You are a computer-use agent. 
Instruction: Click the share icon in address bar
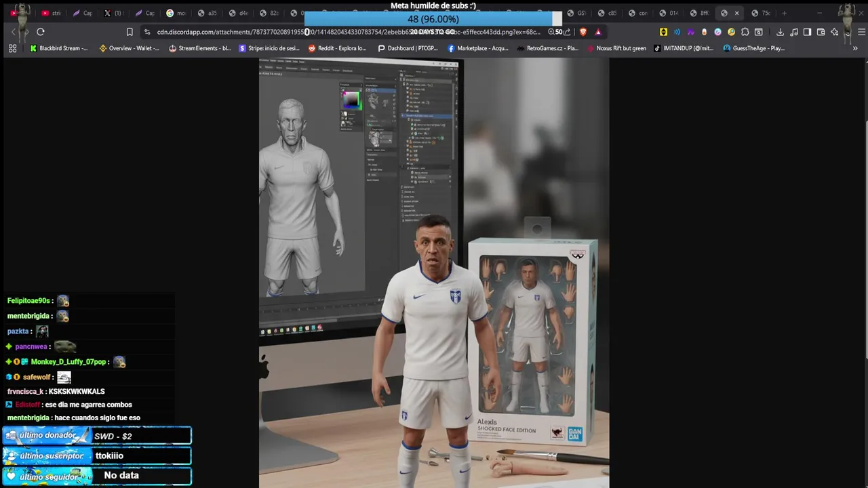click(x=568, y=32)
